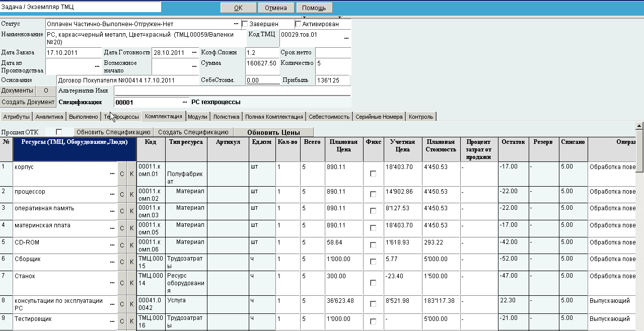Click the Срок нетто input field
The height and width of the screenshot is (331, 644).
333,53
